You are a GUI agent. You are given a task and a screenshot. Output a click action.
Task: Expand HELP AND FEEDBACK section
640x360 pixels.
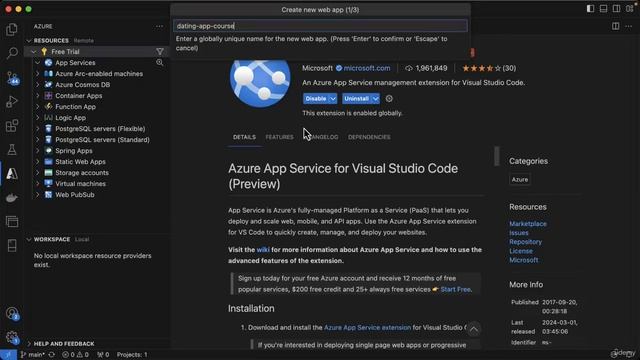click(x=29, y=344)
